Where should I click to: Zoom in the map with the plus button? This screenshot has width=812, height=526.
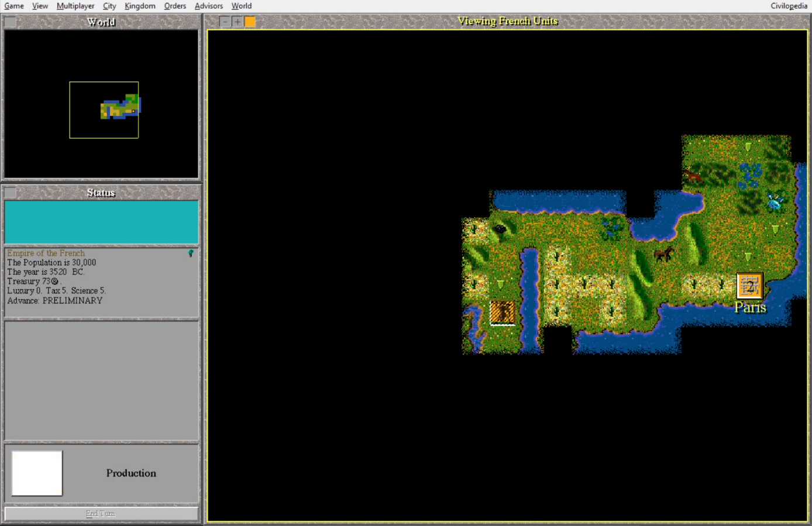point(238,22)
